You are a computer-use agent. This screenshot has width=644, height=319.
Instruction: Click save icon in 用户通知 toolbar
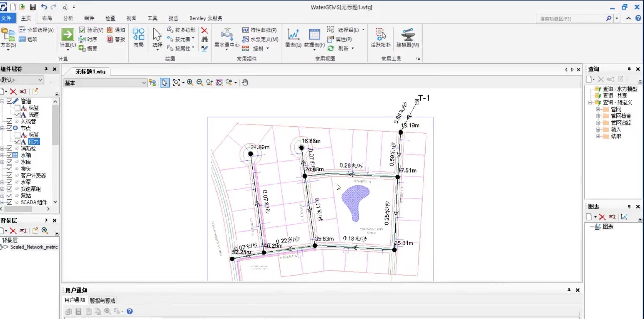(x=78, y=311)
